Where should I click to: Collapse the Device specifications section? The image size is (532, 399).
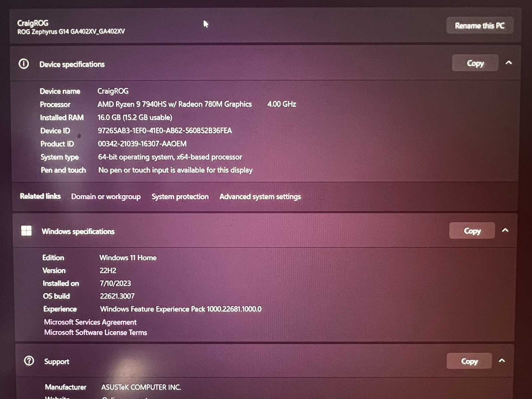[x=508, y=63]
